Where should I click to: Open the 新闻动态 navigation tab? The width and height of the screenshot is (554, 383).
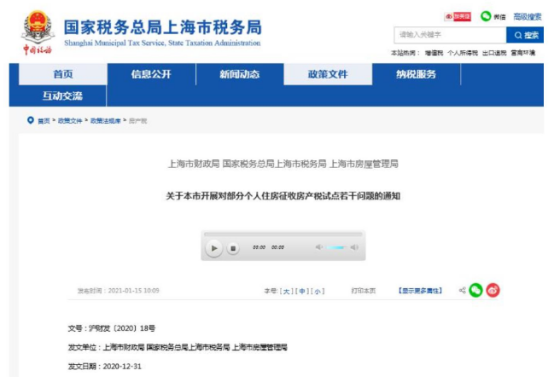[240, 74]
